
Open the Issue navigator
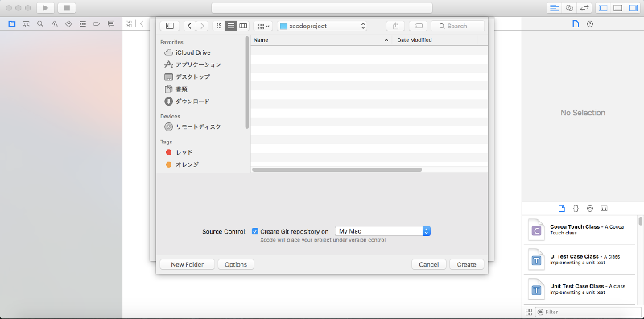(54, 24)
